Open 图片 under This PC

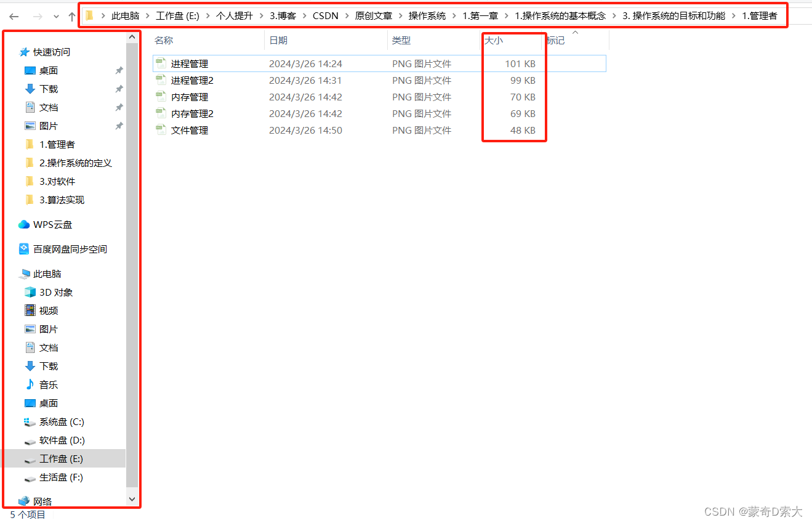coord(49,330)
